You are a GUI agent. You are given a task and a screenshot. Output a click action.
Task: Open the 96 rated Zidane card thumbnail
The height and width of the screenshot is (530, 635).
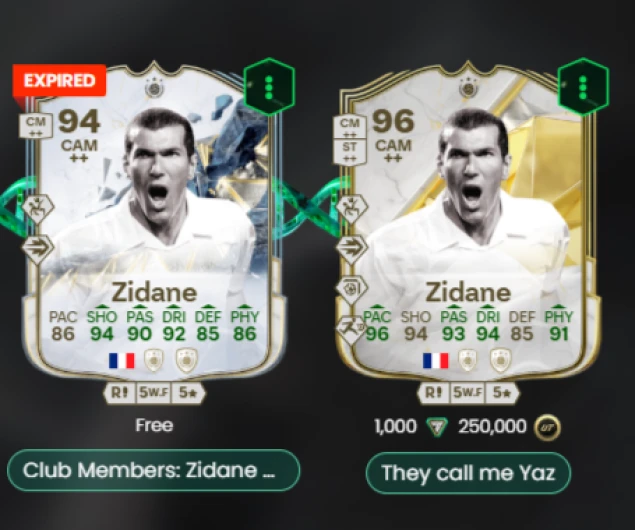point(468,227)
